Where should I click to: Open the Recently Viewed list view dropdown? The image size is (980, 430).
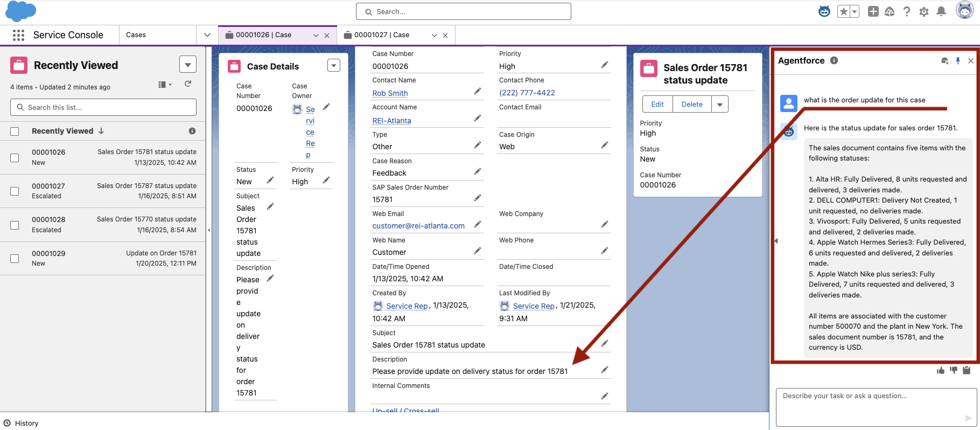click(188, 65)
